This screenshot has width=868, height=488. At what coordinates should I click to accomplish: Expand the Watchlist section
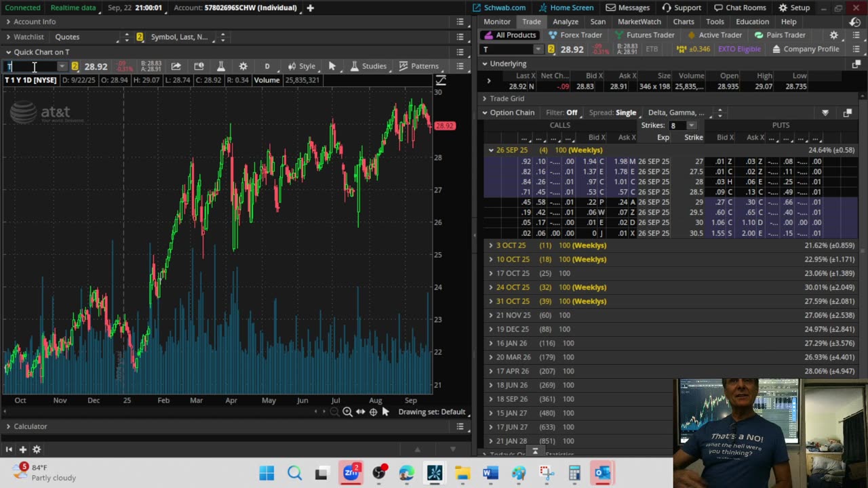click(8, 37)
